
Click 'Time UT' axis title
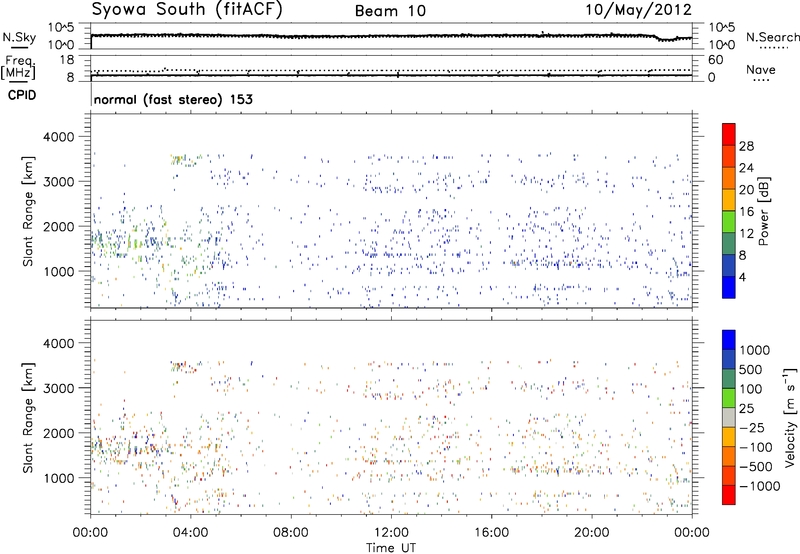coord(391,548)
